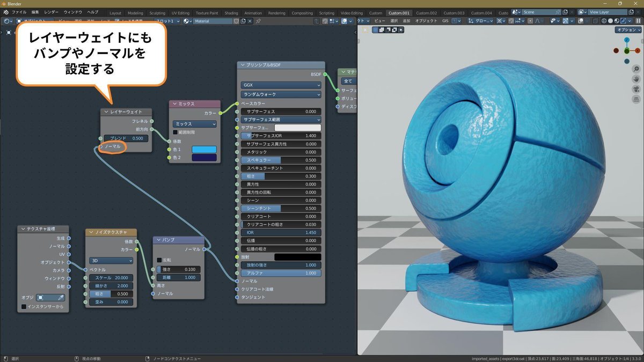Open the Global transform orientation dropdown
644x362 pixels.
[481, 20]
